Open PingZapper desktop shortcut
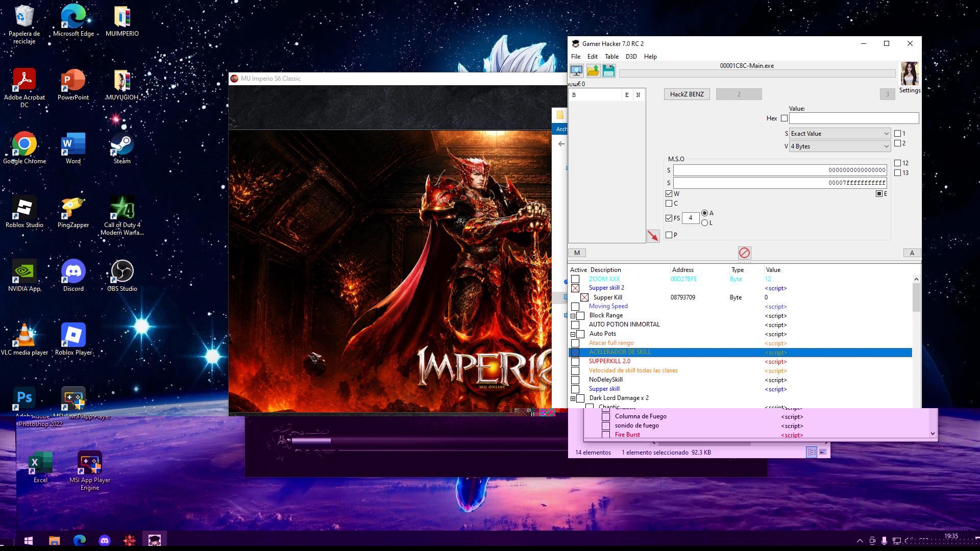Image resolution: width=980 pixels, height=551 pixels. (x=73, y=212)
